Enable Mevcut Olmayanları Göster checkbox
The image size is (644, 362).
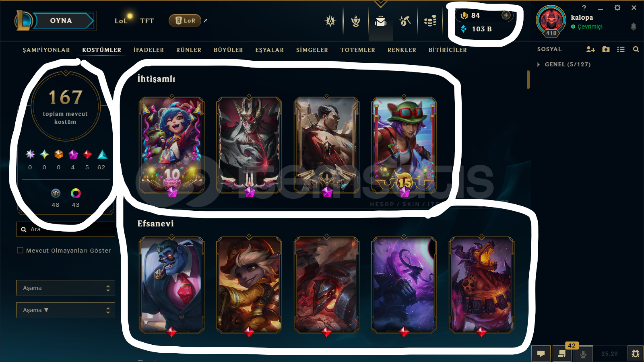(x=20, y=250)
